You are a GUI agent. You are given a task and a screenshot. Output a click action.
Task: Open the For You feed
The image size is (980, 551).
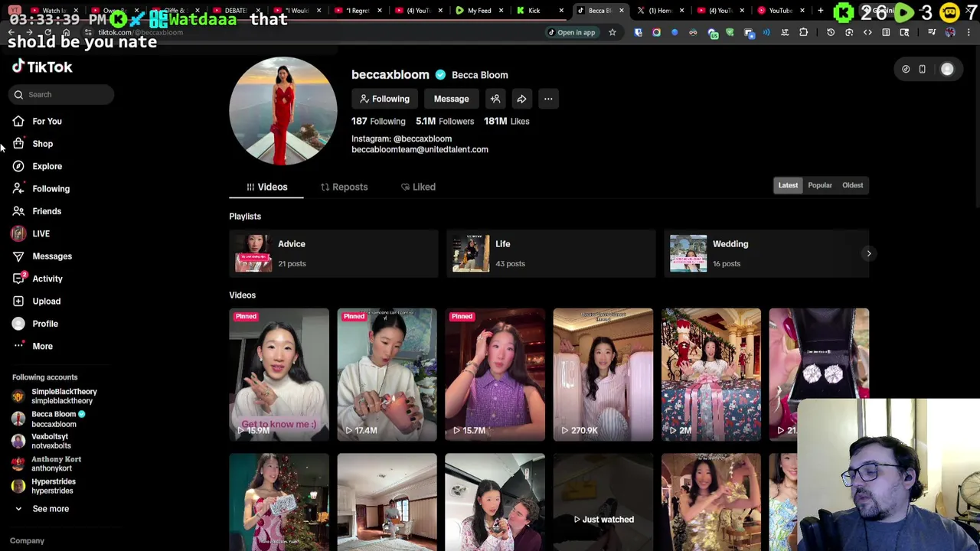click(x=47, y=121)
